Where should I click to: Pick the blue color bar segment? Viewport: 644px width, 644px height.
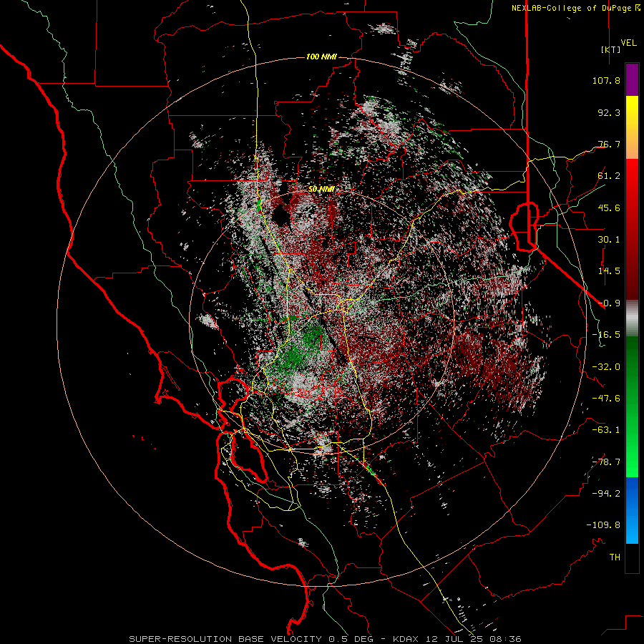pyautogui.click(x=632, y=510)
